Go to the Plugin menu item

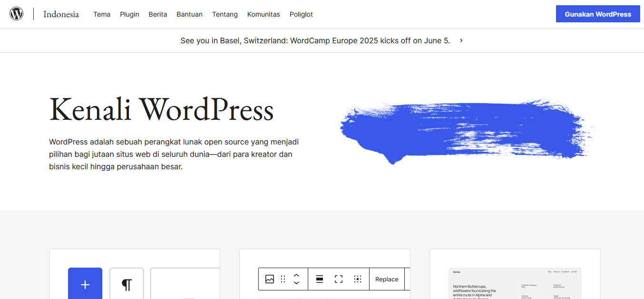[129, 14]
